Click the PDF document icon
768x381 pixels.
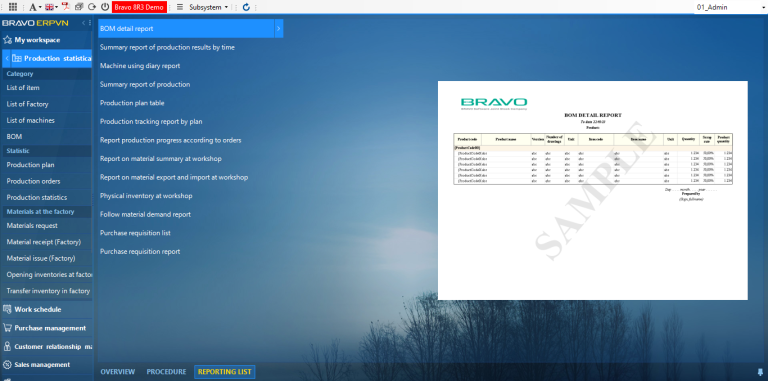pos(65,7)
